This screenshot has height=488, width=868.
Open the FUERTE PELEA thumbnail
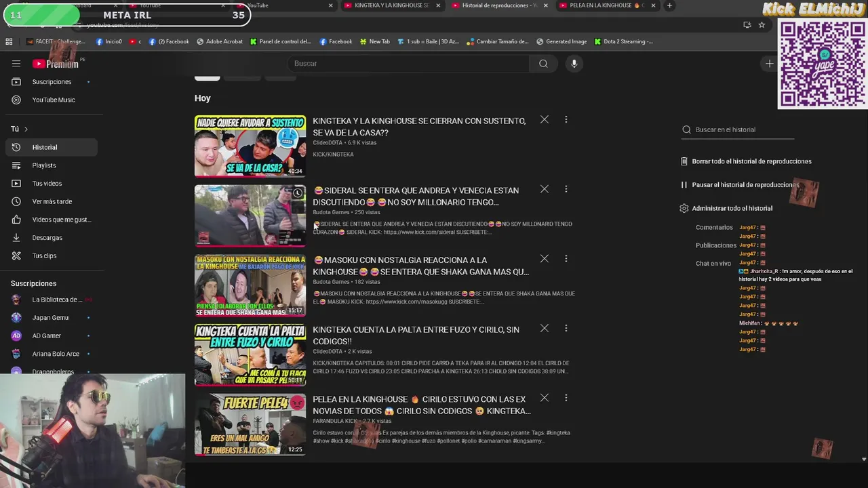click(x=250, y=424)
